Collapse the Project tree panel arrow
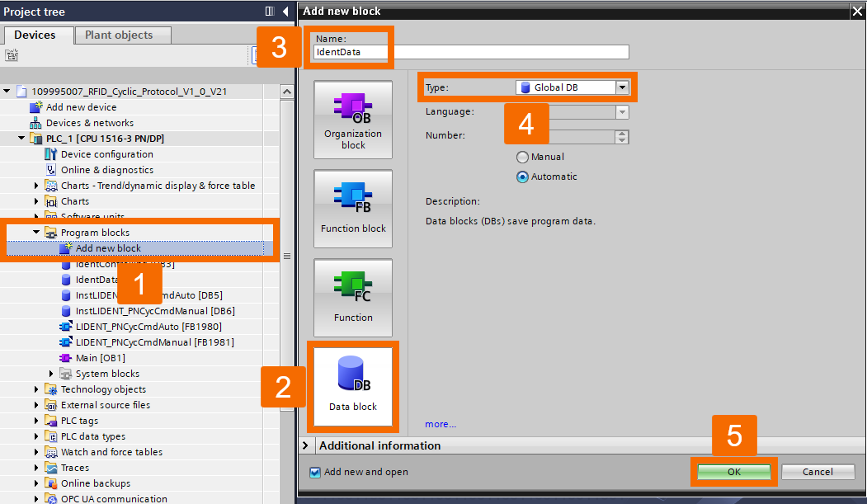 pos(285,11)
